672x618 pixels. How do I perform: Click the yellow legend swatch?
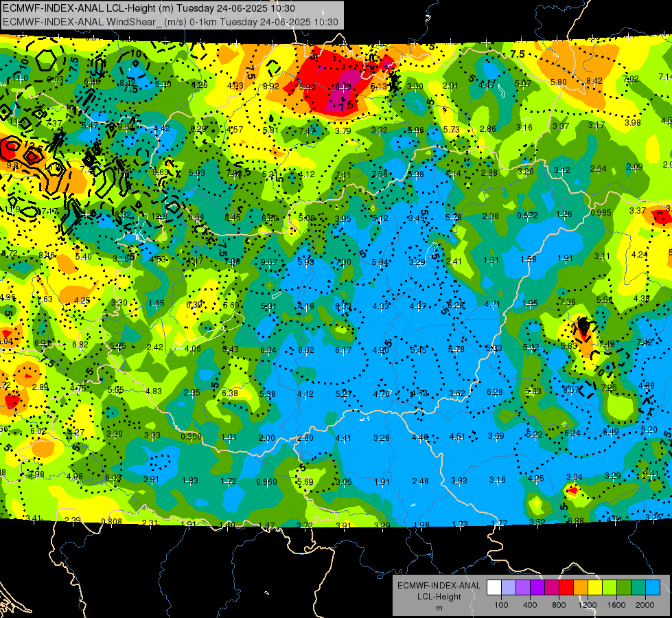pyautogui.click(x=595, y=588)
